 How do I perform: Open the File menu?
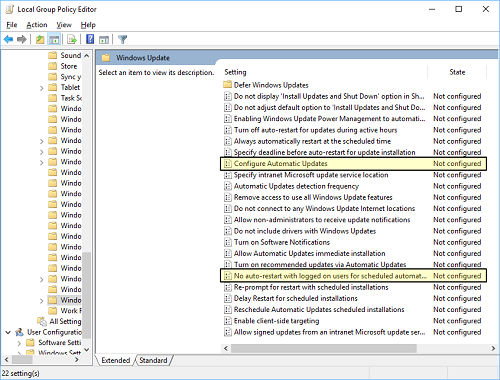[x=12, y=25]
